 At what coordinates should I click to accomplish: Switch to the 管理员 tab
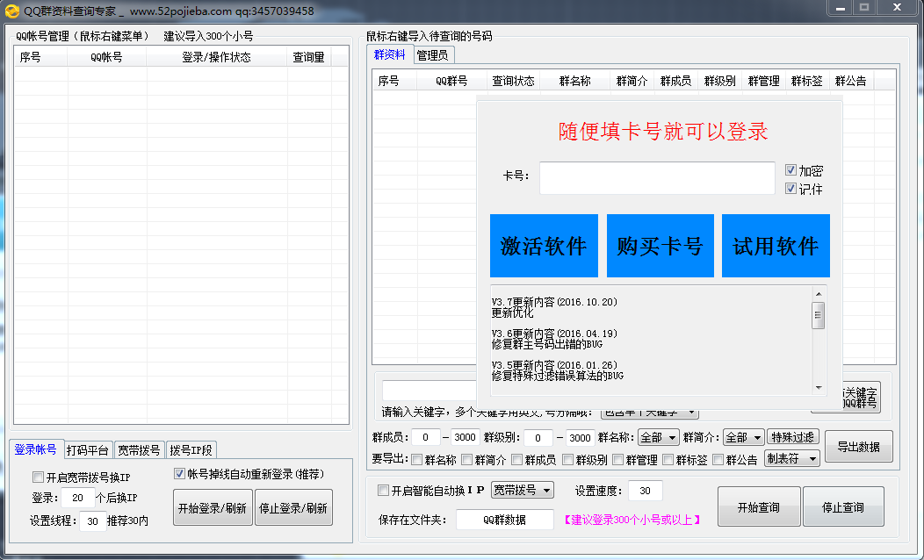click(432, 55)
